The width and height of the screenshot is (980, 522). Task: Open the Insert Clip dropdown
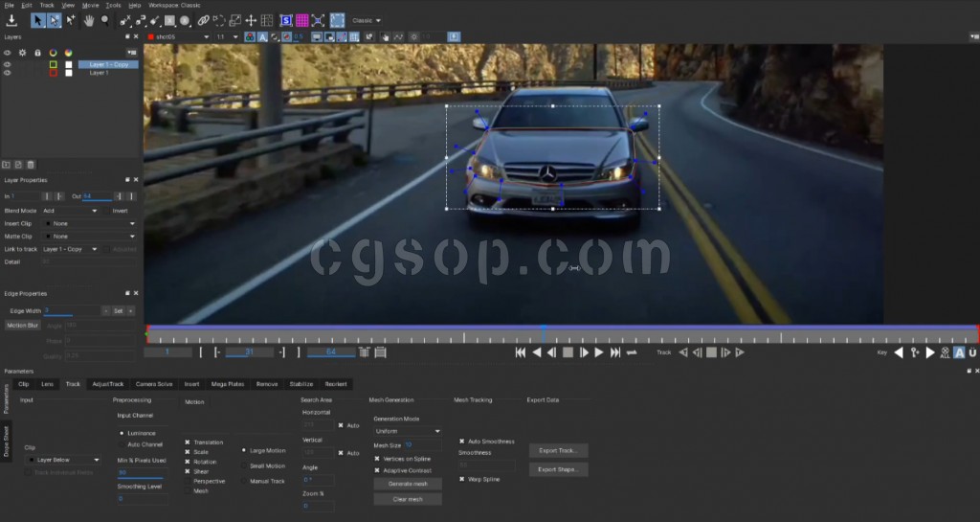[x=89, y=224]
